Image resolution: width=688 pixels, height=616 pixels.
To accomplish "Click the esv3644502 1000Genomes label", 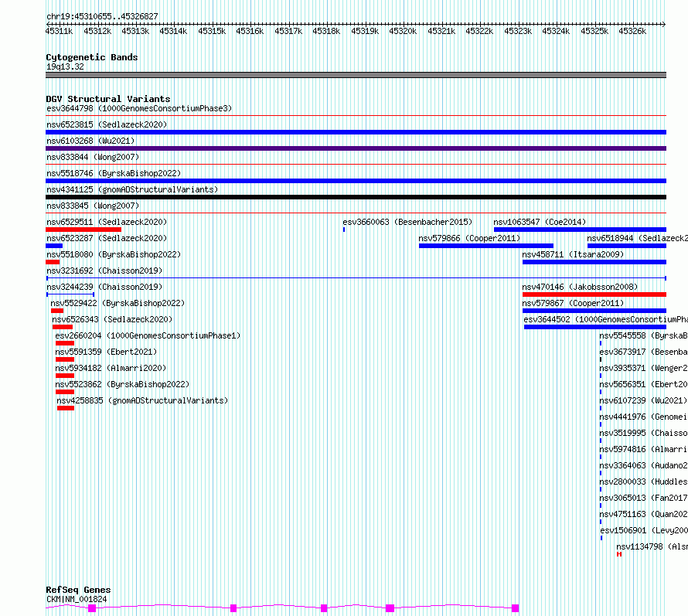I will point(605,319).
